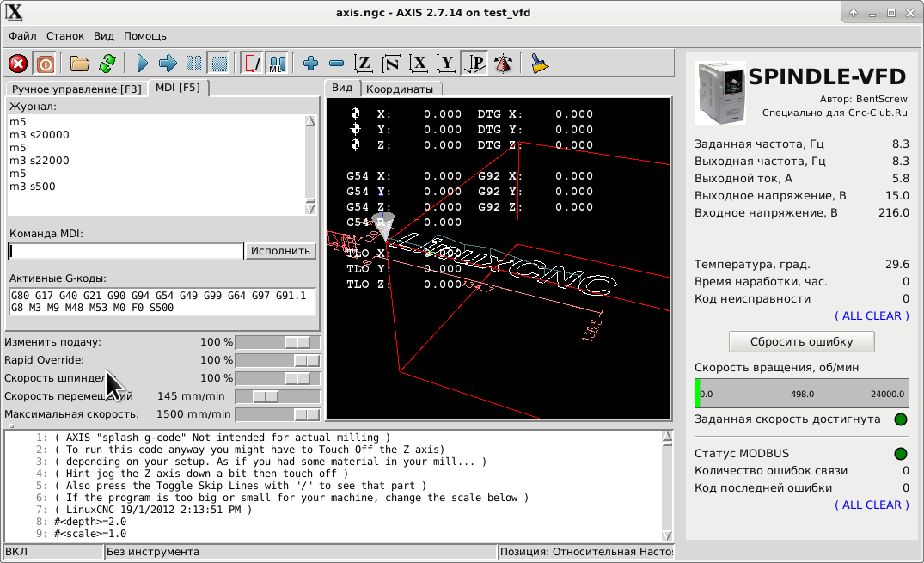The height and width of the screenshot is (563, 924).
Task: Click the Сбросить ошибку button
Action: tap(801, 341)
